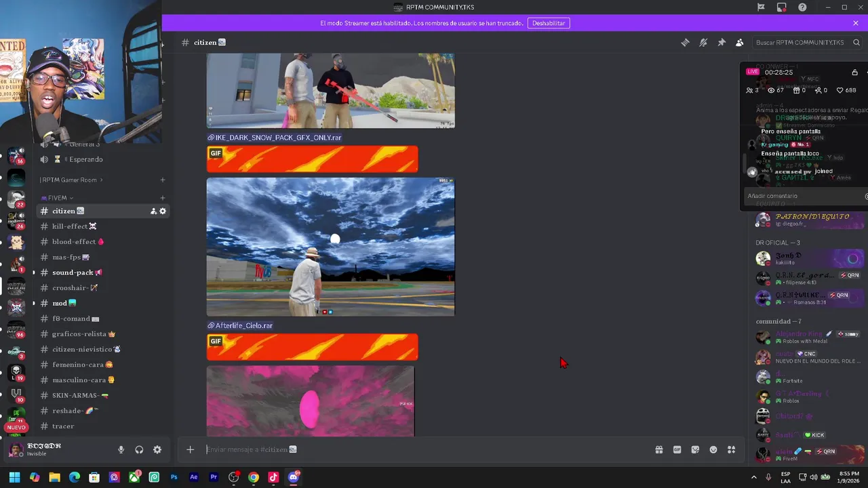Select the kill-effect channel
This screenshot has height=488, width=868.
point(102,226)
